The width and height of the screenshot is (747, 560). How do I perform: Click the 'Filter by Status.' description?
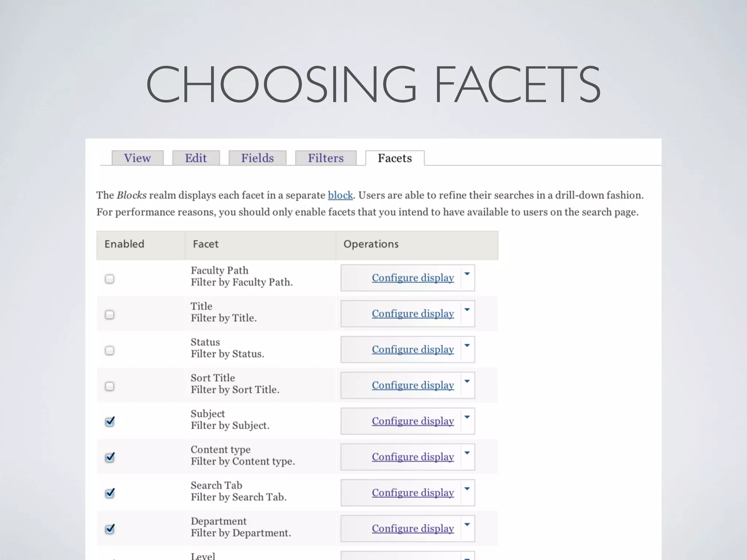[228, 354]
